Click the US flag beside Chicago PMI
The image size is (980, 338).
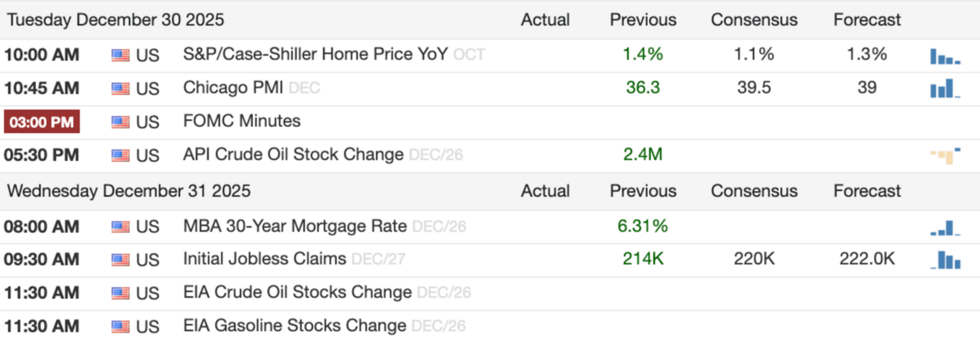tap(120, 88)
